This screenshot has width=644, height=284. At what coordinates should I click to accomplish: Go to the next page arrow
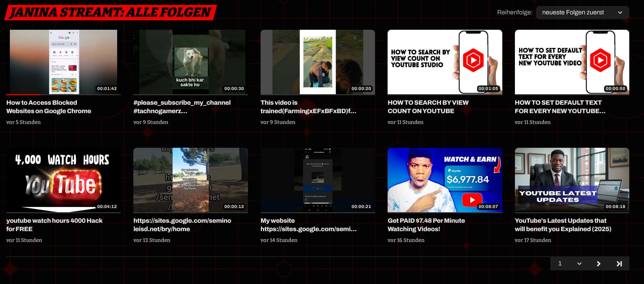pyautogui.click(x=598, y=264)
